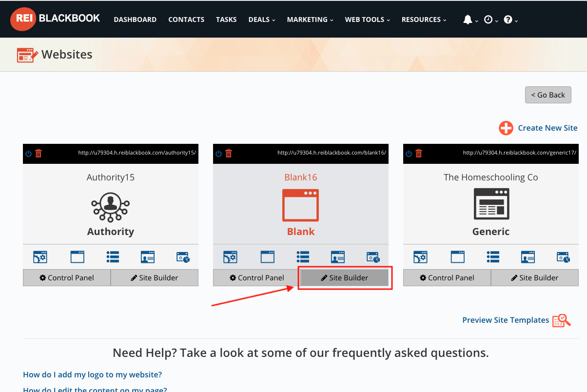The width and height of the screenshot is (587, 392).
Task: Open Tasks in top navigation
Action: coord(226,20)
